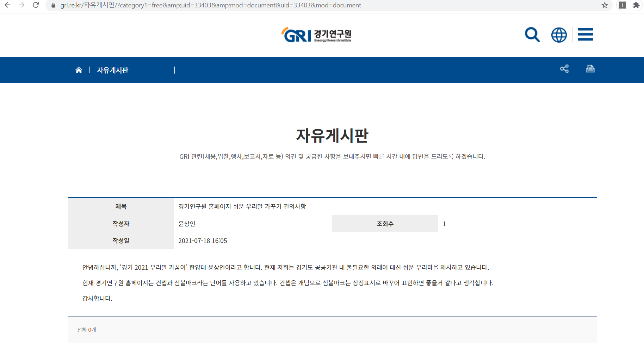Click the view count value 1
This screenshot has width=644, height=343.
pyautogui.click(x=444, y=224)
